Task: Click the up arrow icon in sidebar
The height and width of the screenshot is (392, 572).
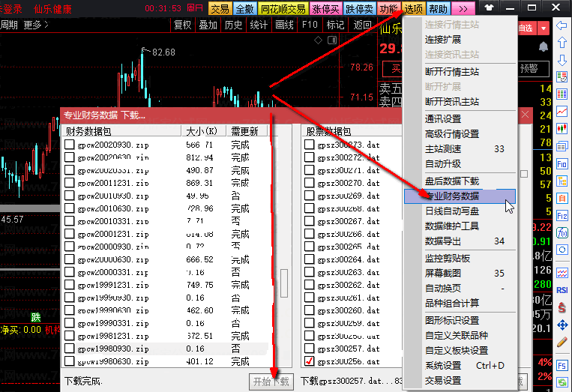Action: click(x=562, y=43)
